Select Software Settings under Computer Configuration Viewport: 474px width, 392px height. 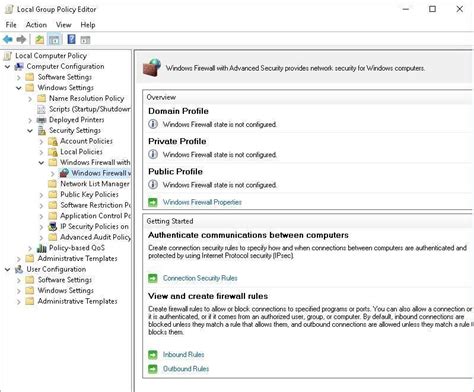65,77
